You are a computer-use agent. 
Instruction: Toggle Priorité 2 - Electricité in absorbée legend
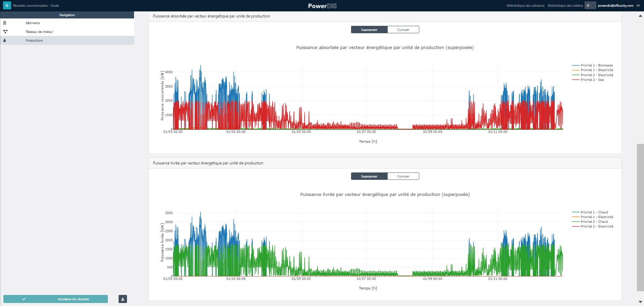[593, 75]
